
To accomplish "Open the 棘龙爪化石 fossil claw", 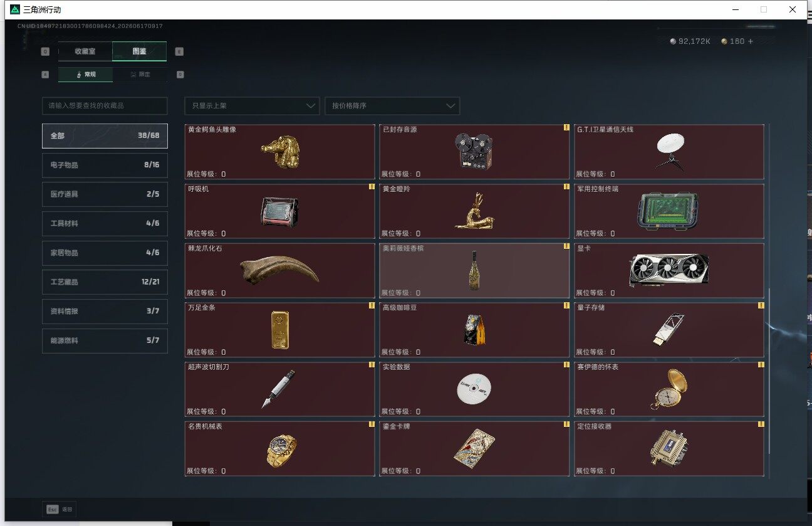I will tap(280, 270).
